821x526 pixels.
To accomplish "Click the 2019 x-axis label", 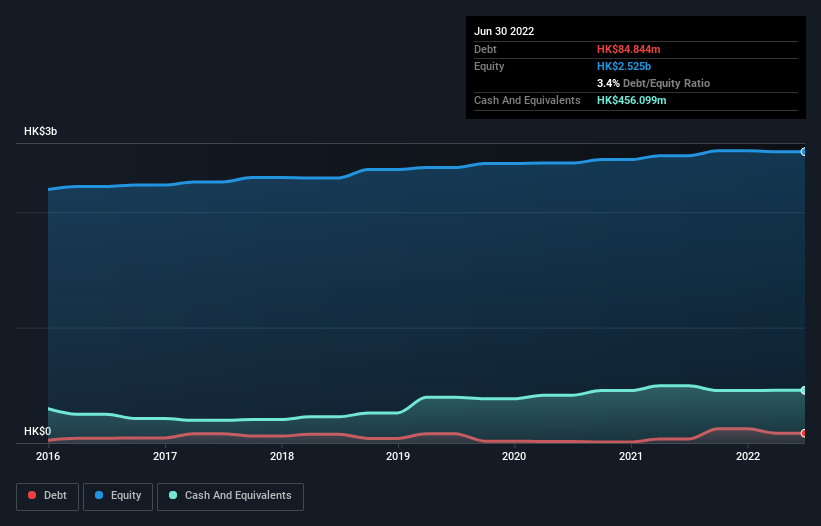I will 398,456.
